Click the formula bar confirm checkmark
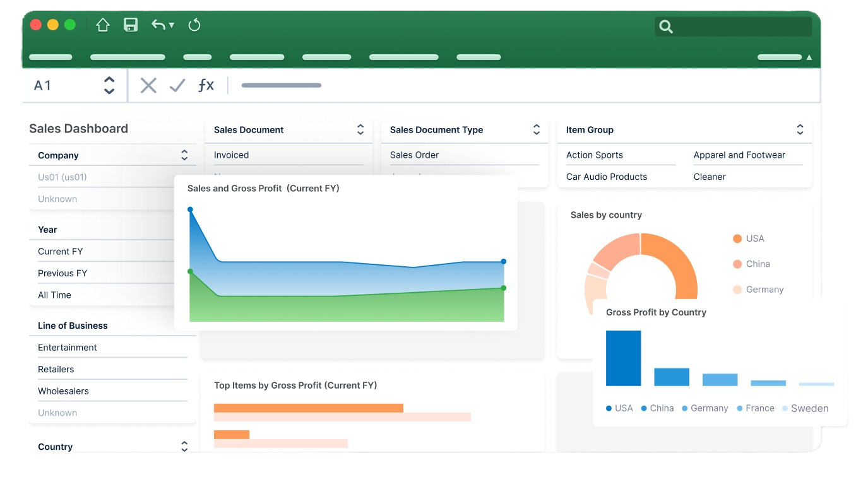 click(177, 85)
